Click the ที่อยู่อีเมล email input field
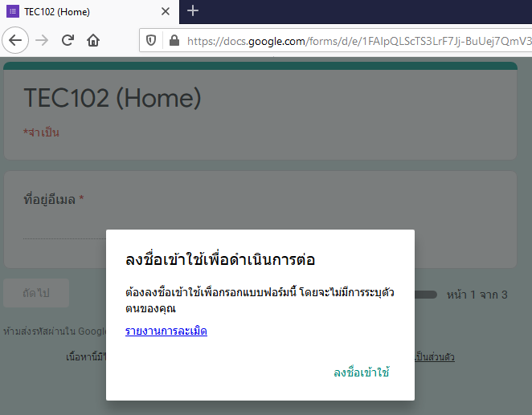The height and width of the screenshot is (415, 532). (64, 231)
